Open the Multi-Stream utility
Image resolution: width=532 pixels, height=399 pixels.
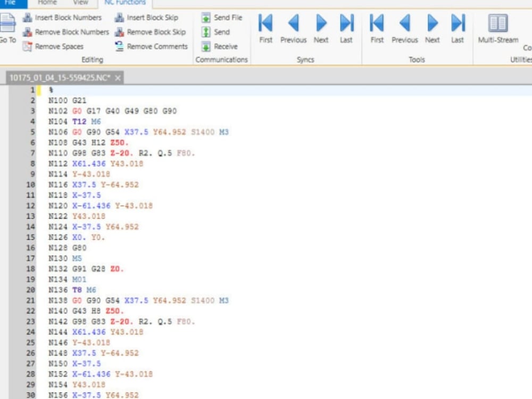(x=498, y=28)
